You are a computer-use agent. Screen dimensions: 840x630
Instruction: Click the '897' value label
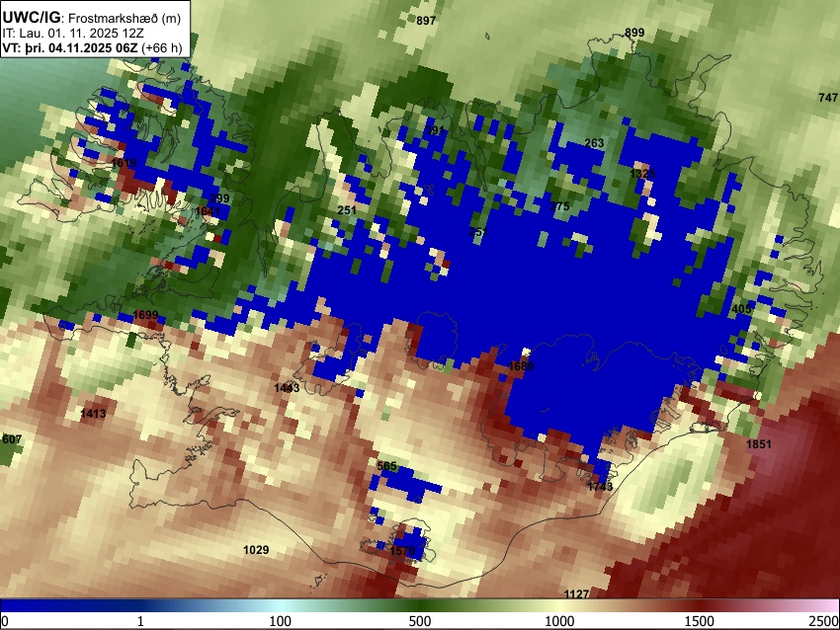click(x=426, y=21)
